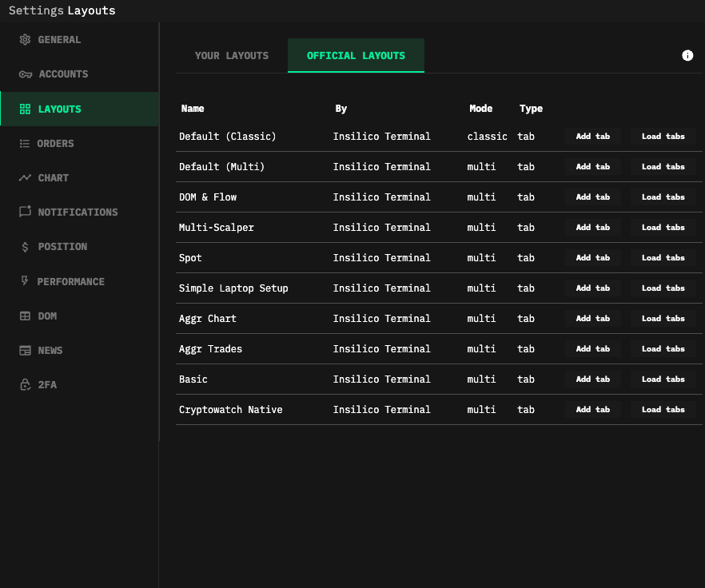Click the News icon in sidebar
Screen dimensions: 705x588
coord(26,350)
